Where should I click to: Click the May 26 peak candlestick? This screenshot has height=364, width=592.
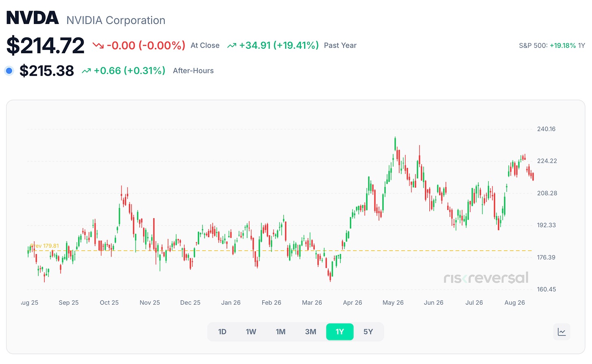tap(395, 144)
